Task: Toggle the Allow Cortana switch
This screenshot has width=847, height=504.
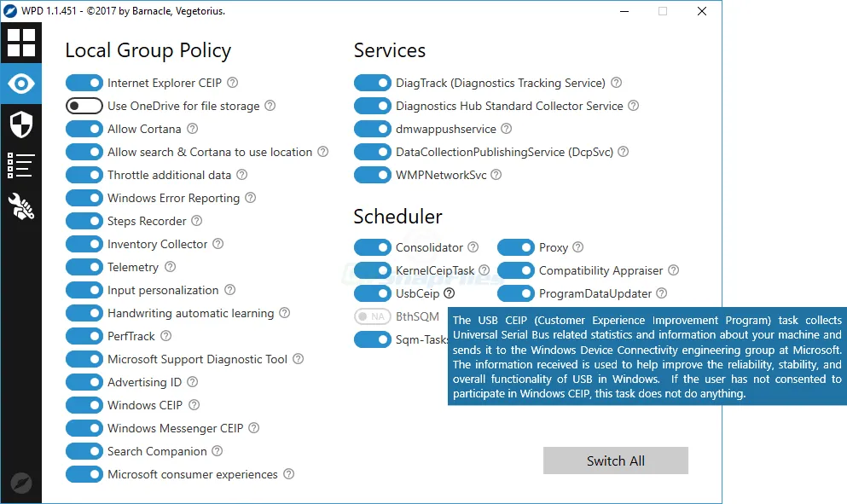Action: [84, 129]
